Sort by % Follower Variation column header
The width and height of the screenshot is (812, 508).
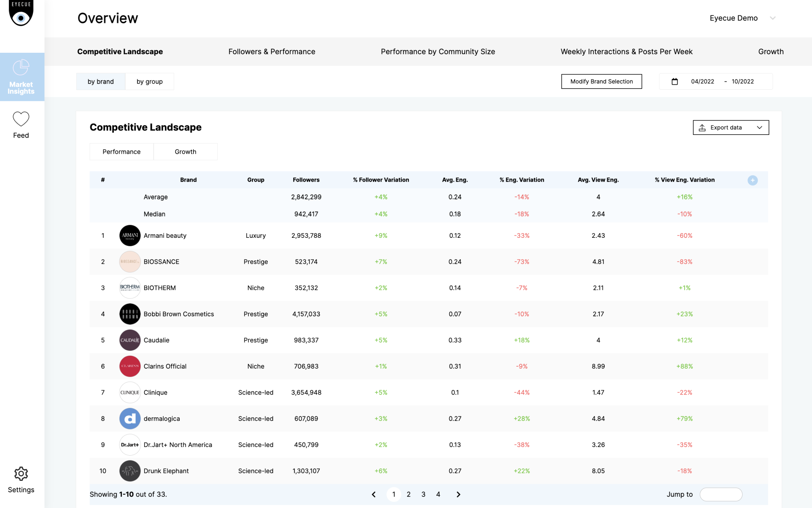pyautogui.click(x=381, y=180)
